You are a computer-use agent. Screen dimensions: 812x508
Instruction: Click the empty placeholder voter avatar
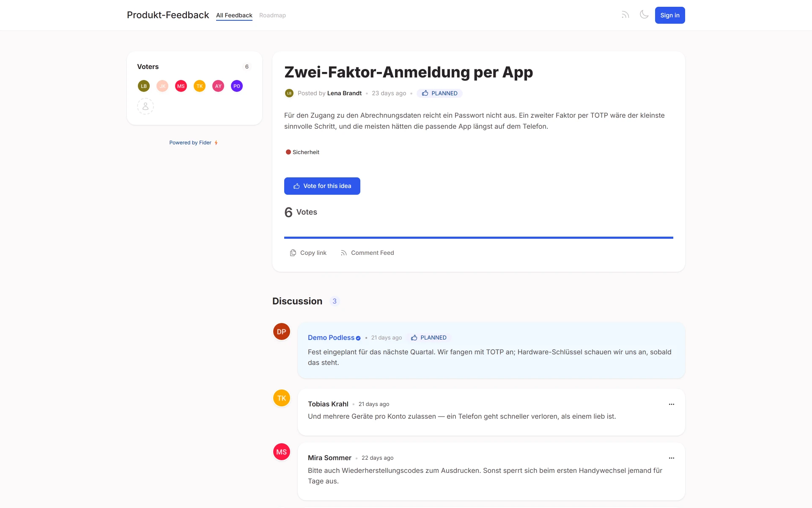(x=145, y=106)
